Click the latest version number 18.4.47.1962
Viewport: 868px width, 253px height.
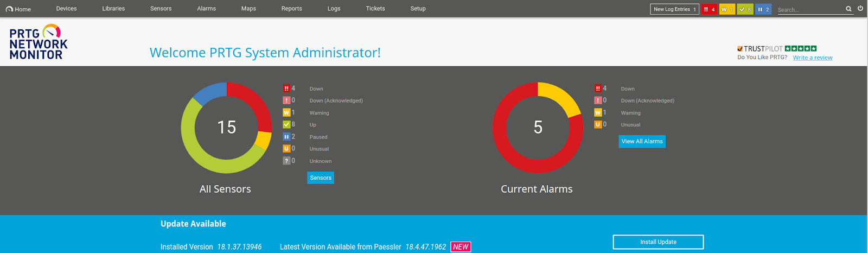(x=426, y=247)
